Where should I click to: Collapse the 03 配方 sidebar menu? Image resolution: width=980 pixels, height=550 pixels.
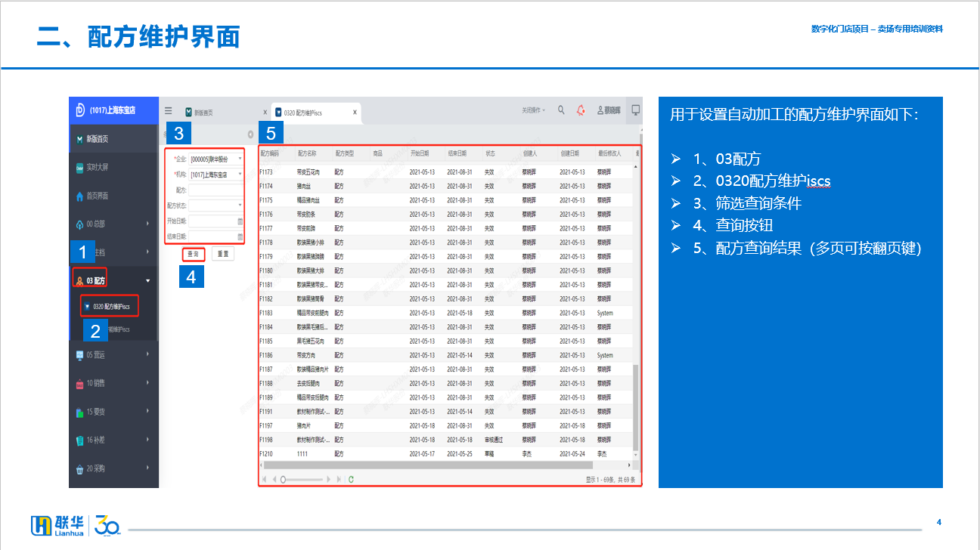[x=113, y=280]
